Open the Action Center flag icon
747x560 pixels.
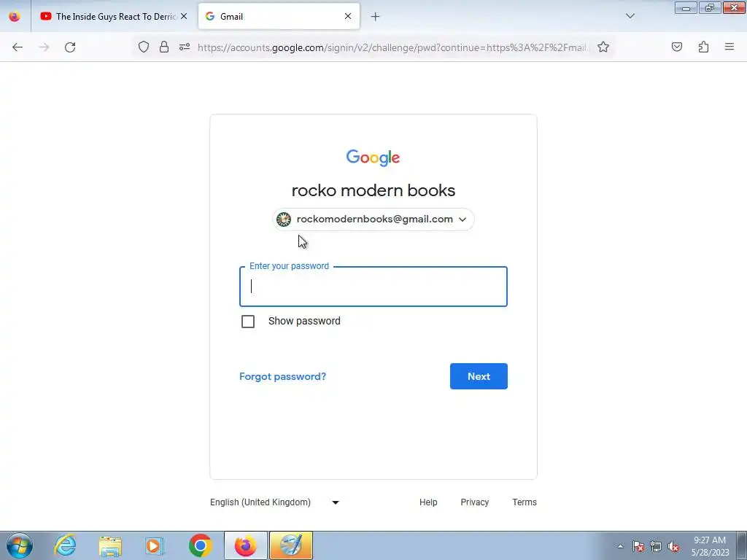point(638,546)
